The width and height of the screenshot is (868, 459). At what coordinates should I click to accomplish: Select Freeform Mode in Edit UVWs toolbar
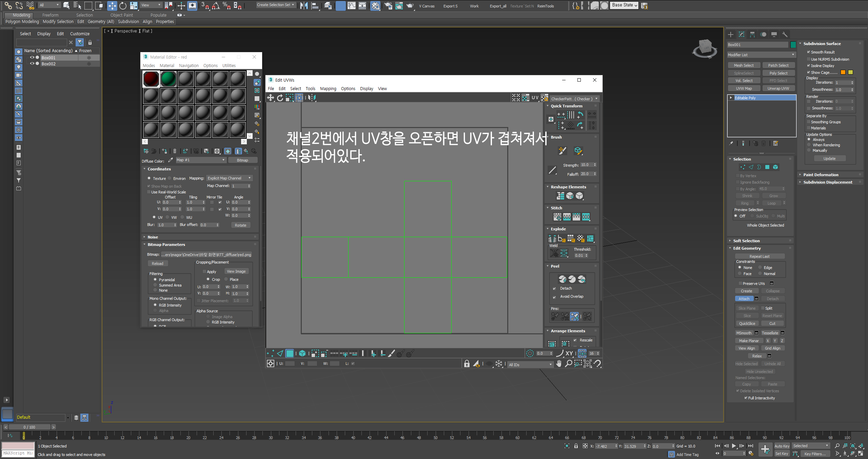point(299,98)
